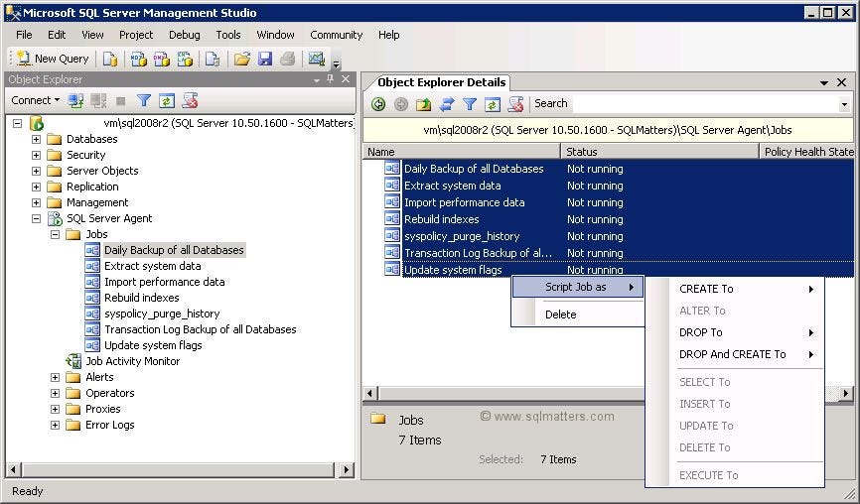Screen dimensions: 860x504
Task: Click the New Query toolbar button
Action: coord(53,59)
